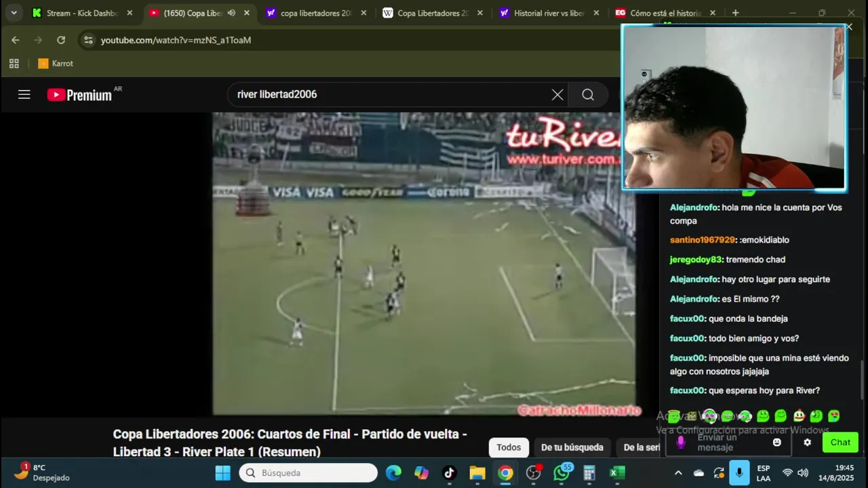Open File Explorer from the taskbar
This screenshot has width=868, height=488.
(x=477, y=473)
